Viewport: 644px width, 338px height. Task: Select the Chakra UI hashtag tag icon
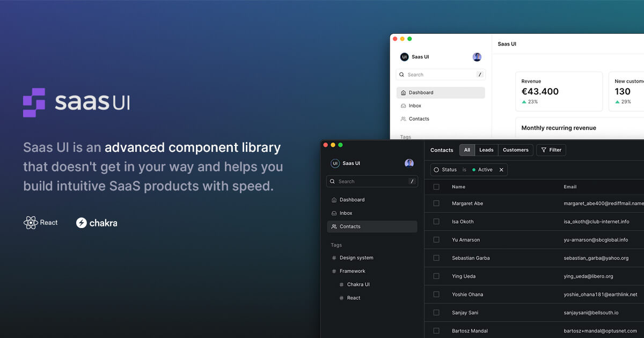341,284
